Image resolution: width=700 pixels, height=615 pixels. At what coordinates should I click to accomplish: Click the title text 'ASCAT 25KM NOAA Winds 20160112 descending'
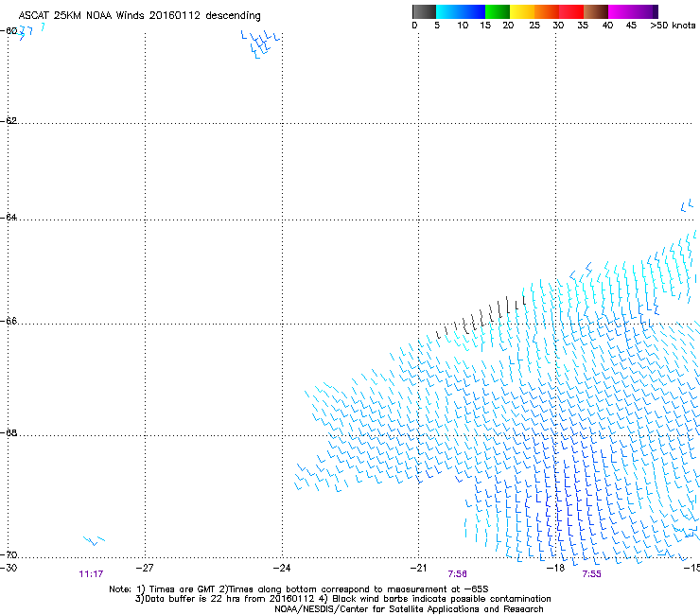139,15
